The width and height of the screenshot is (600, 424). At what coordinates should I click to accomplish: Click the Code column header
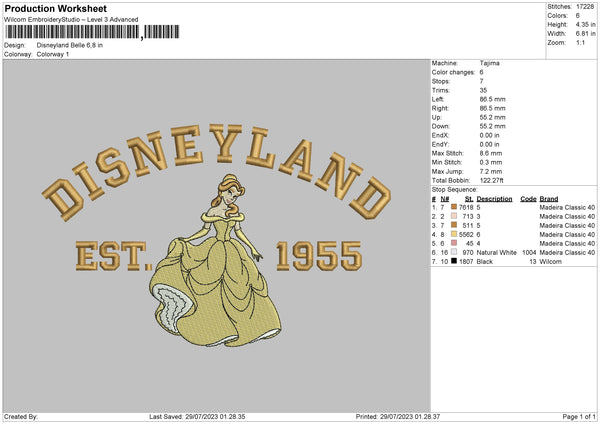point(528,198)
